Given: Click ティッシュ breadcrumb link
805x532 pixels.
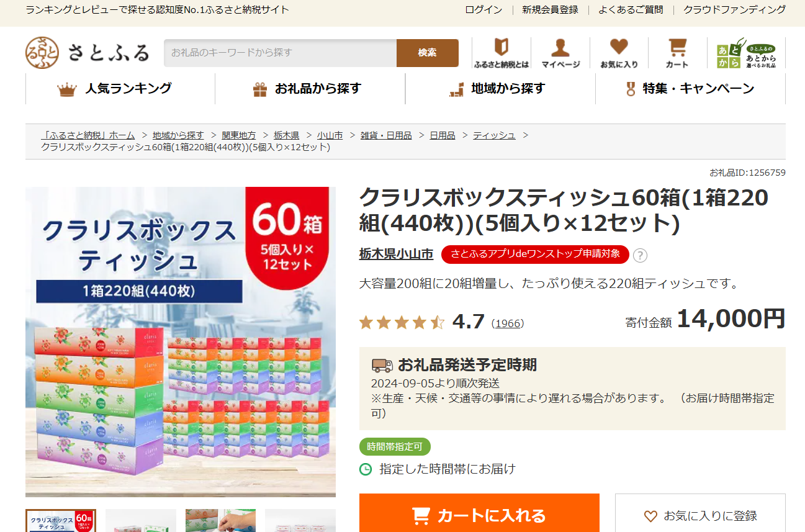Looking at the screenshot, I should click(494, 135).
